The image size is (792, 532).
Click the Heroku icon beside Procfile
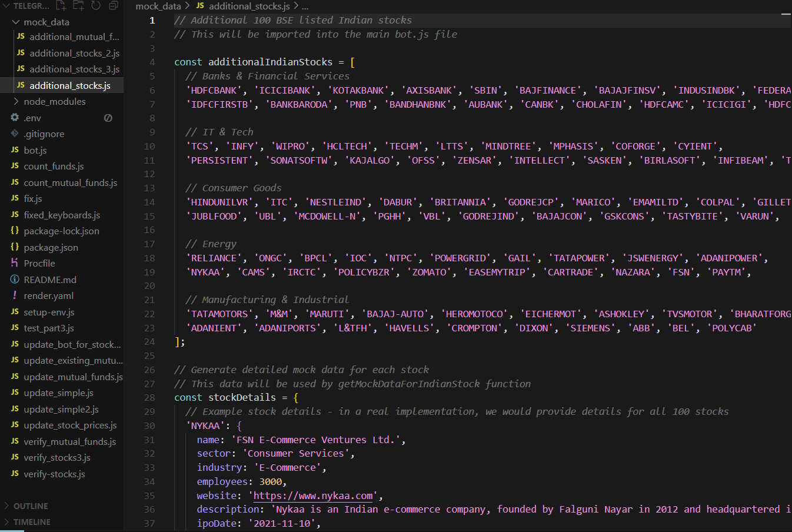[x=15, y=262]
